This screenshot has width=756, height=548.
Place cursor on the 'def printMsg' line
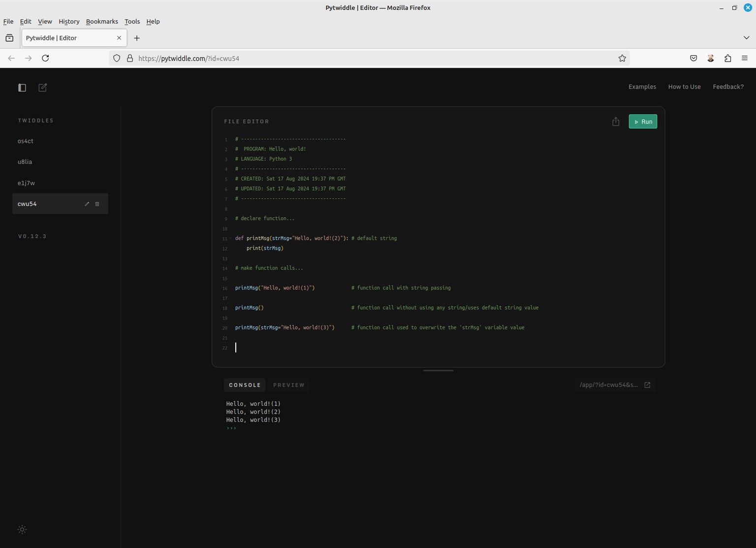click(316, 238)
